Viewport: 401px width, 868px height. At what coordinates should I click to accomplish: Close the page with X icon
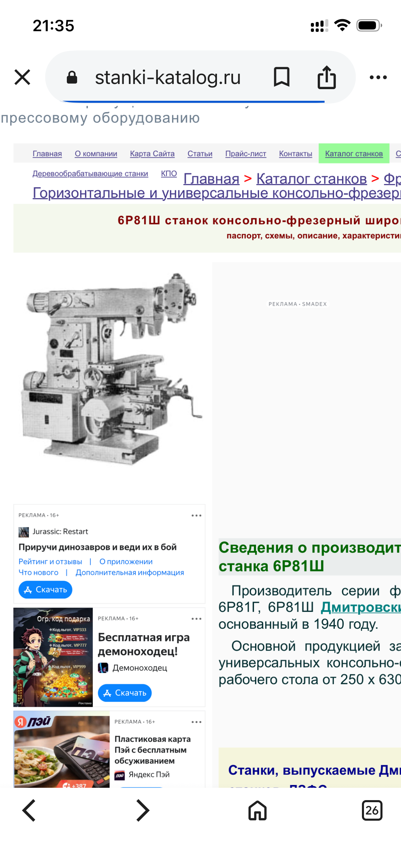point(22,77)
